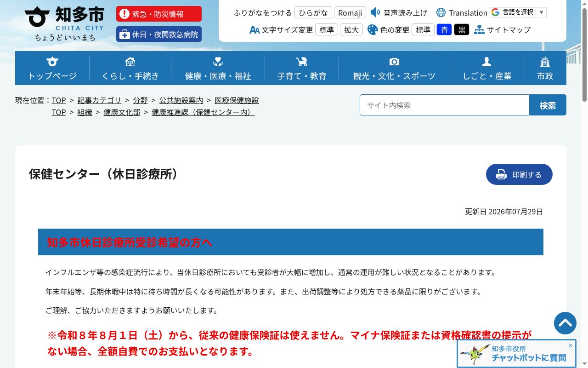
Task: Click the 医療保健施設 breadcrumb link
Action: [237, 100]
